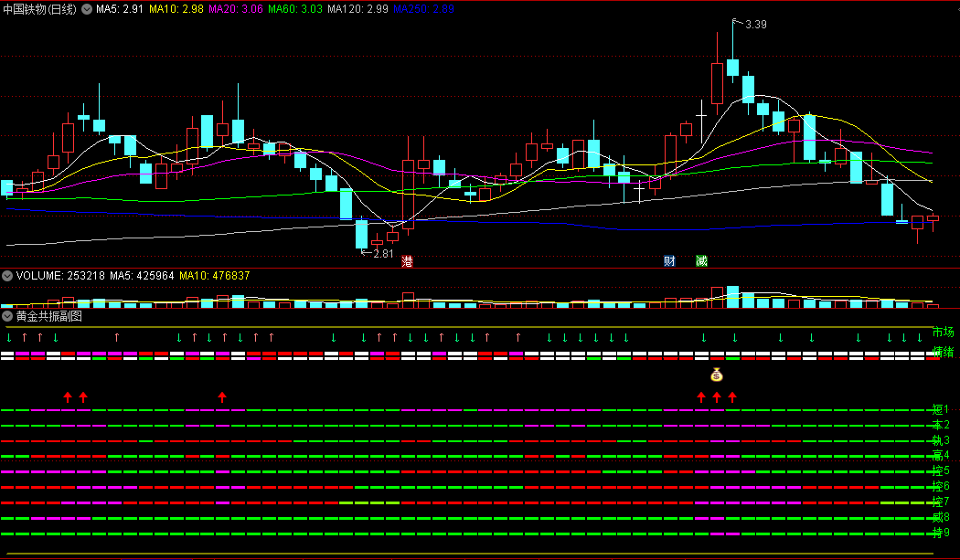Click the volume MA10: 476837 label
960x560 pixels.
coord(214,276)
